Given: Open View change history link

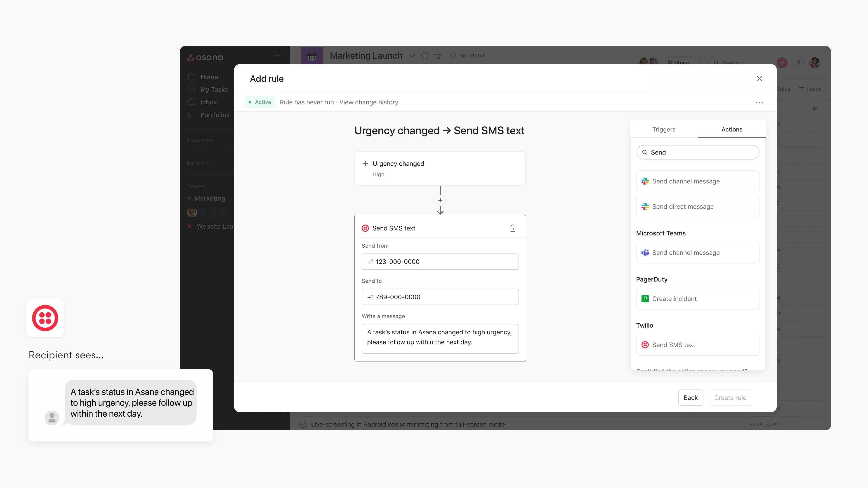Looking at the screenshot, I should coord(368,102).
